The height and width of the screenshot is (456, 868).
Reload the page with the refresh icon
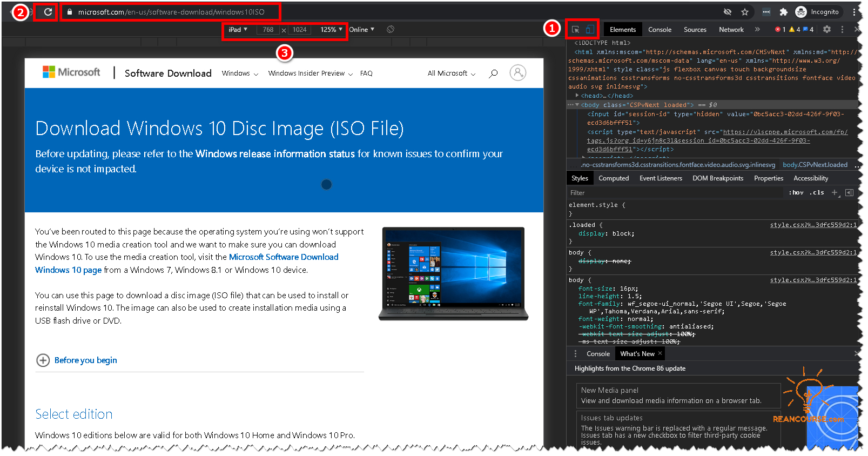(48, 12)
